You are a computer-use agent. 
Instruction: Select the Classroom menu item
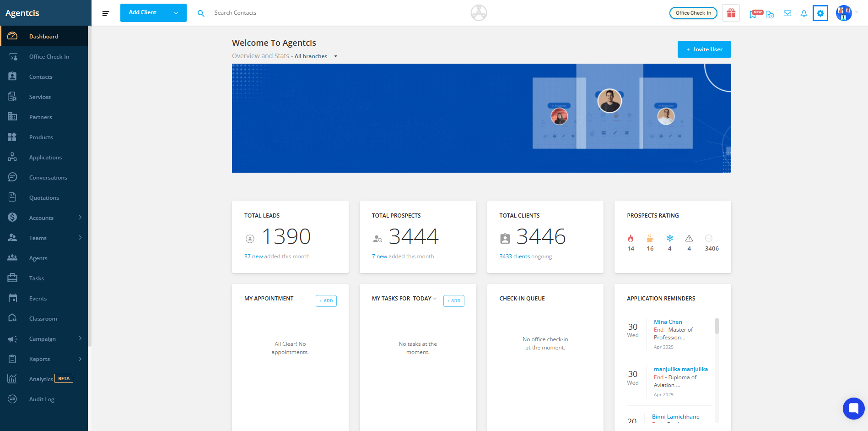44,318
